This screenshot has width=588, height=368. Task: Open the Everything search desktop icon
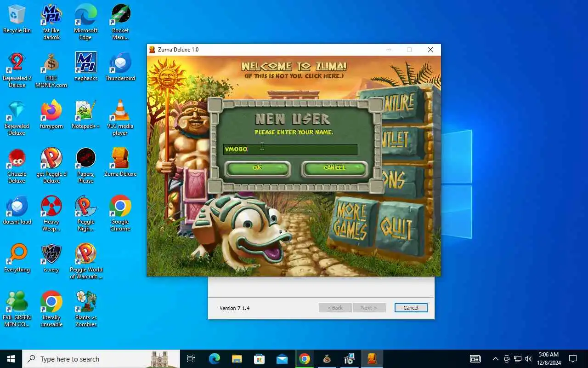[x=17, y=258]
